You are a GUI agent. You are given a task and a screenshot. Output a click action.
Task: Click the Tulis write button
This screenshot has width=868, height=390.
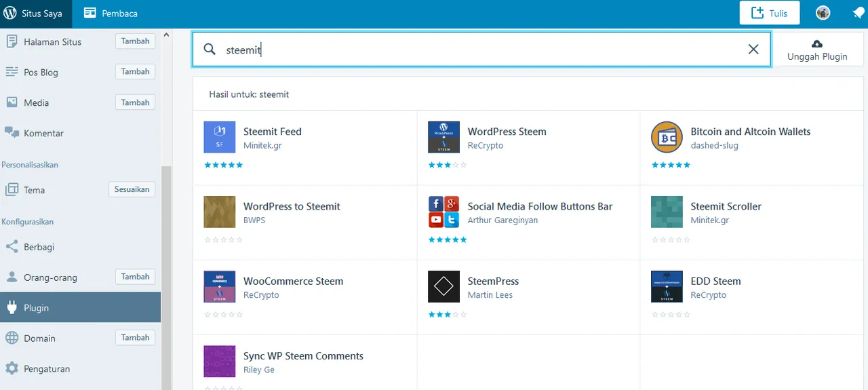tap(769, 13)
